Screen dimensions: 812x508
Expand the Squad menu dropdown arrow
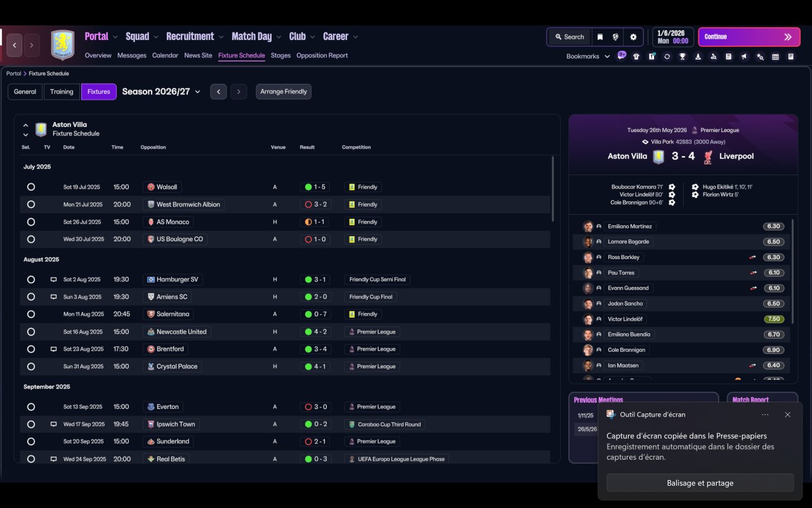pos(155,37)
